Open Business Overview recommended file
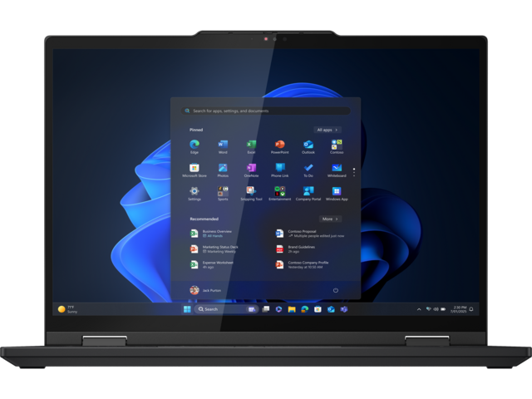532x399 pixels. (216, 234)
